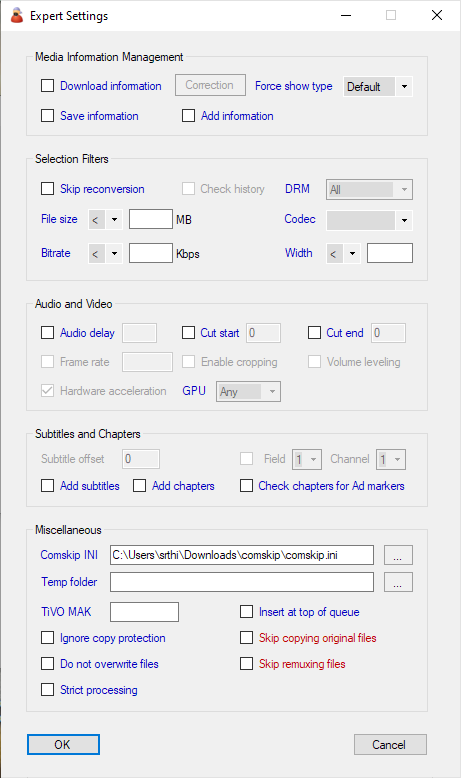Click the Cancel button
Image resolution: width=461 pixels, height=778 pixels.
coord(390,744)
